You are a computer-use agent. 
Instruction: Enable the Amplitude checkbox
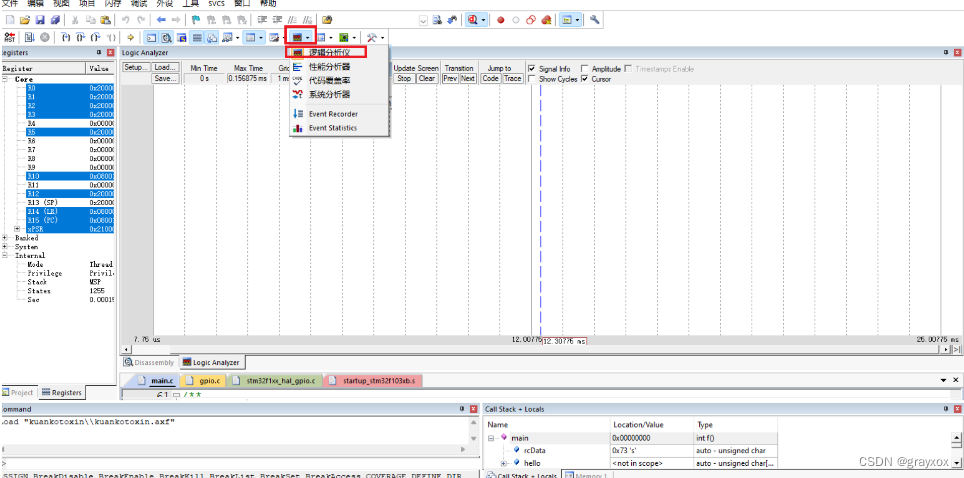point(585,69)
